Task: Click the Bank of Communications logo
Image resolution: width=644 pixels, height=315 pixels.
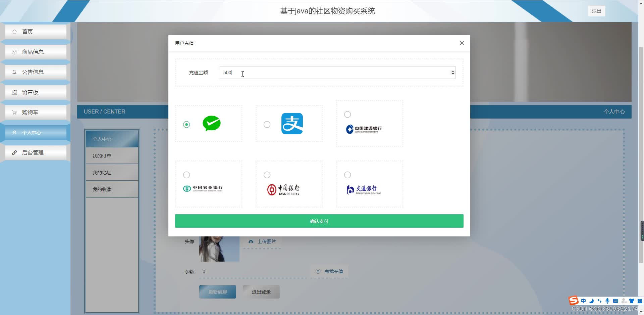Action: click(364, 190)
